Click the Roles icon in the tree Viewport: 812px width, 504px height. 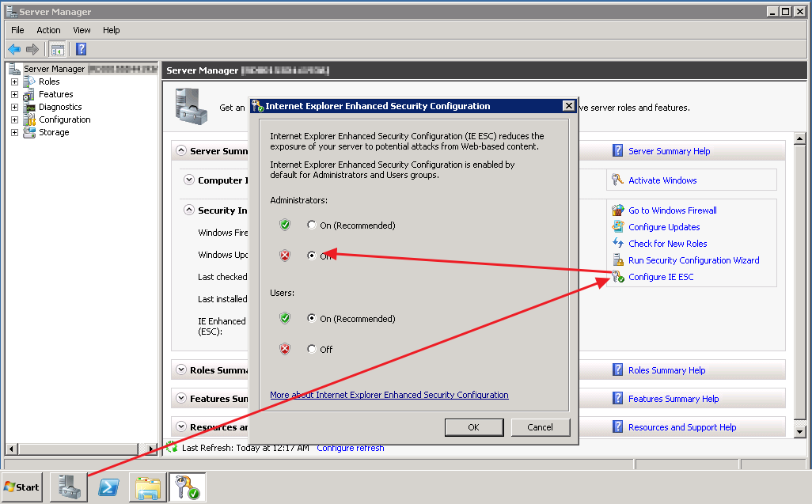pyautogui.click(x=29, y=81)
